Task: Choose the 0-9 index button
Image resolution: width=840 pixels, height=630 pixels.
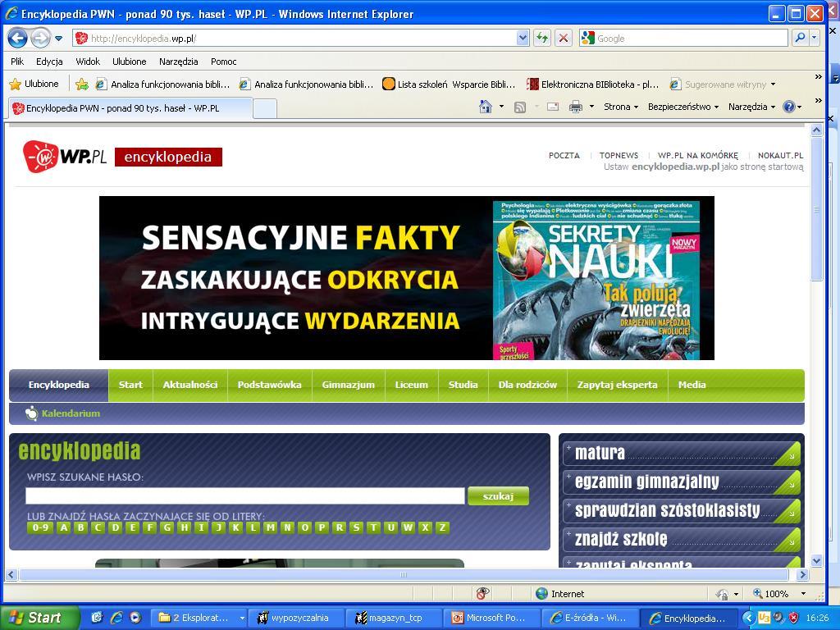Action: coord(40,527)
